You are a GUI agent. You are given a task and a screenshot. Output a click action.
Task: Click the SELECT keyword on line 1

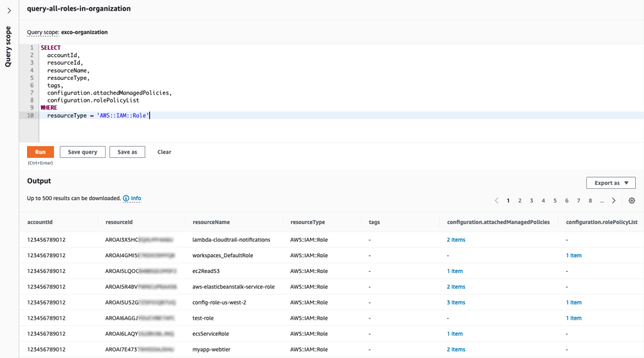click(x=50, y=48)
